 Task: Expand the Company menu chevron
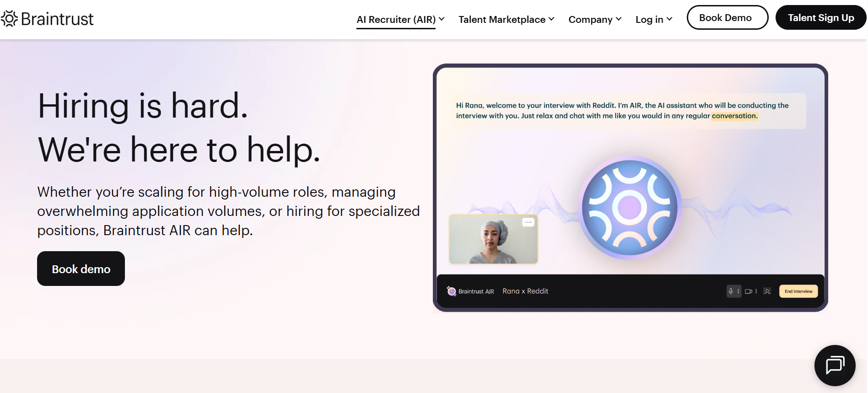tap(619, 19)
